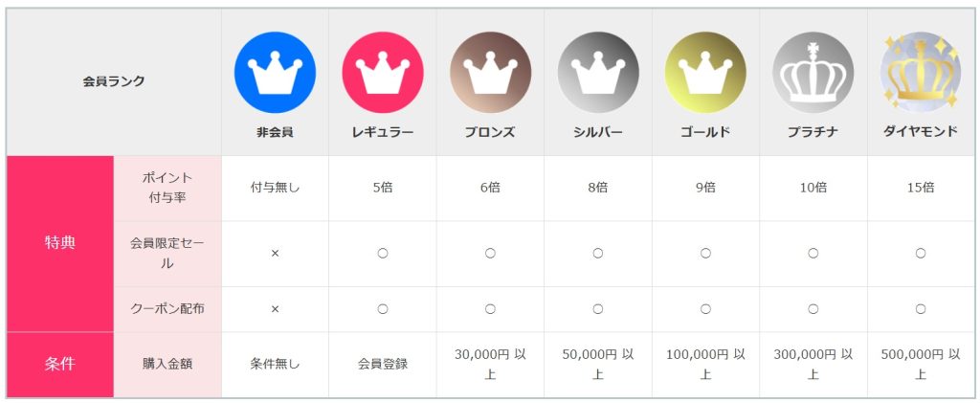This screenshot has width=980, height=403.
Task: Click the Platinum crown icon
Action: (x=813, y=73)
